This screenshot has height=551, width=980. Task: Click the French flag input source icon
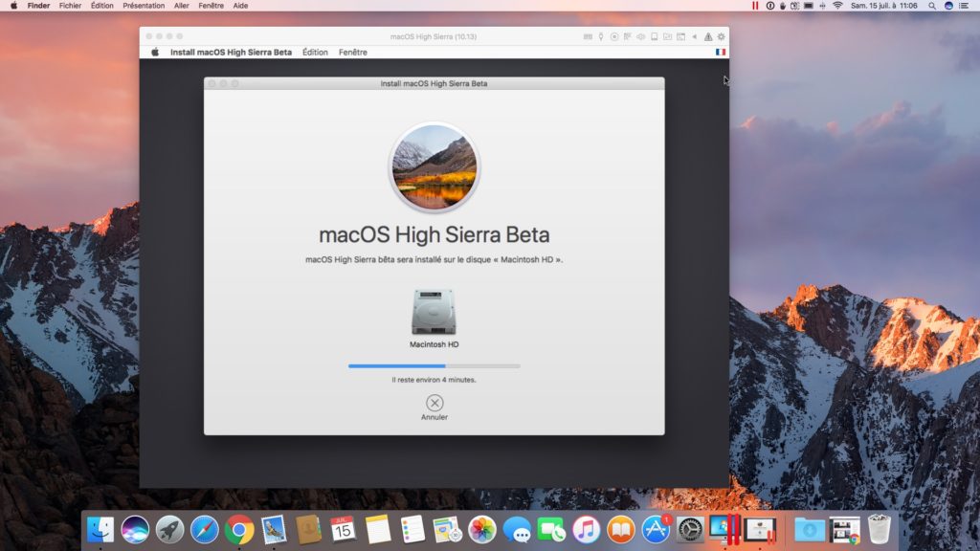pos(721,53)
